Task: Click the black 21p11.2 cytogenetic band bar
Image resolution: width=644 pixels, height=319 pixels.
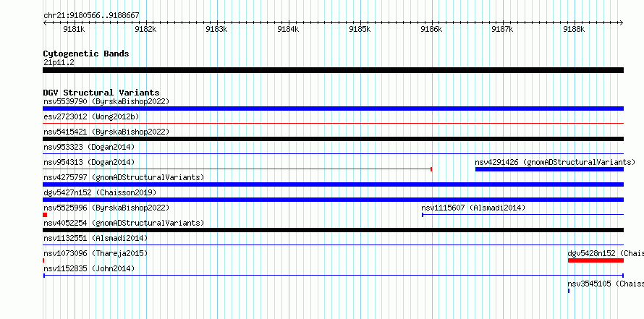Action: 333,70
